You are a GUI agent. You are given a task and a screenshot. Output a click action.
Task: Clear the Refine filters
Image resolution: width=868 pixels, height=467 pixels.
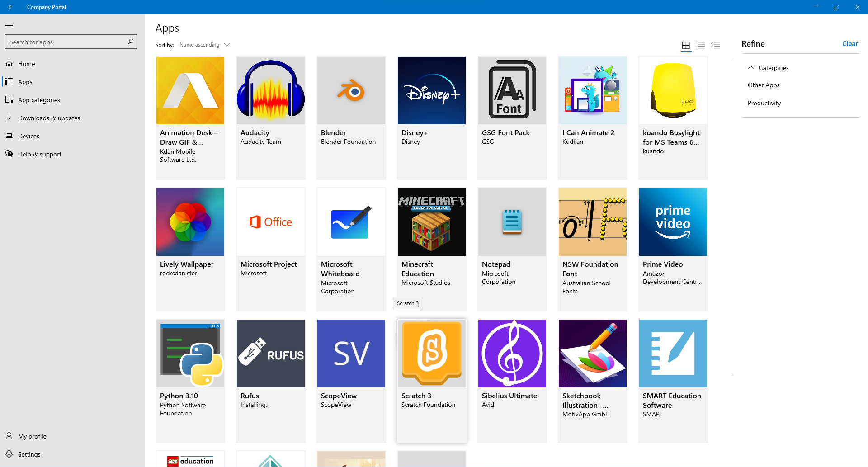[850, 44]
